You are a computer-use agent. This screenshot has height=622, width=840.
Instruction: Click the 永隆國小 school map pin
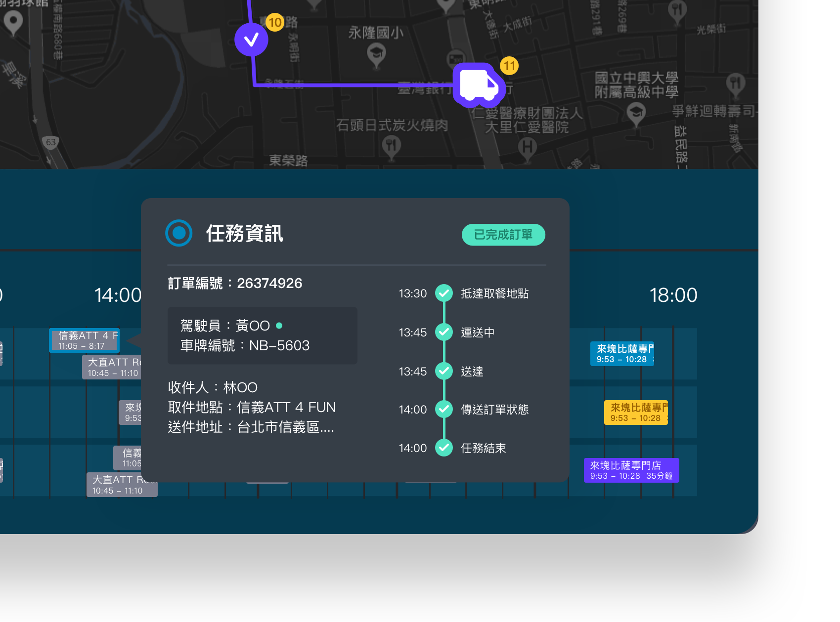pyautogui.click(x=376, y=55)
